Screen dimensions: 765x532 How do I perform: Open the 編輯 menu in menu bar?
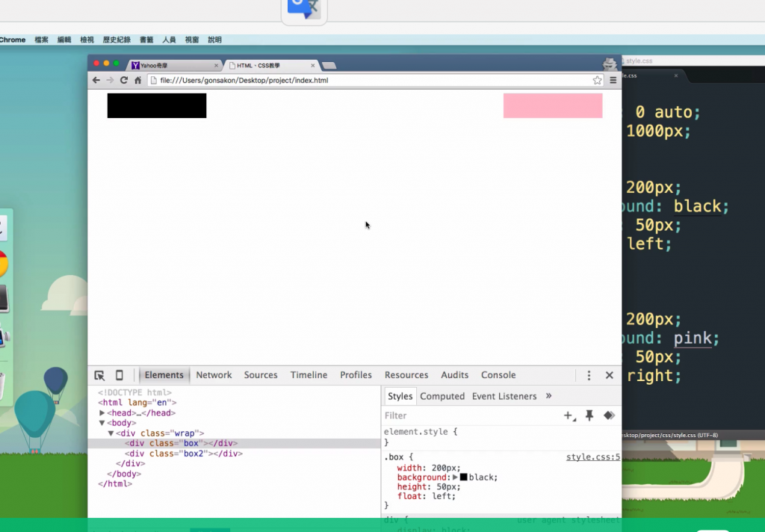click(x=64, y=40)
